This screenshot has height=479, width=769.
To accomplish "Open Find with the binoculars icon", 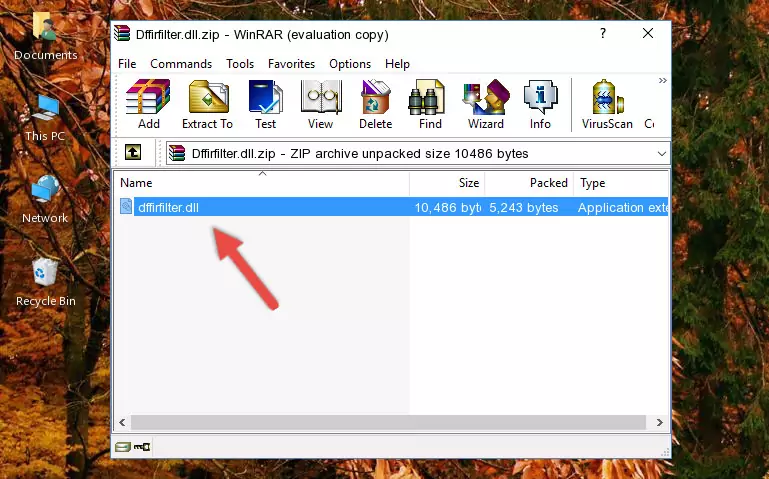I will tap(430, 104).
